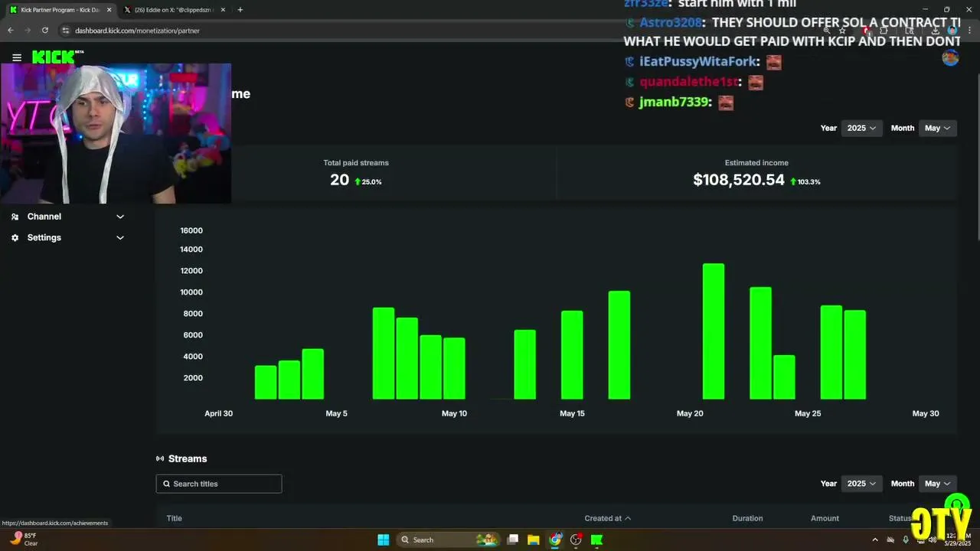
Task: Open the Streams section Month dropdown
Action: [938, 484]
